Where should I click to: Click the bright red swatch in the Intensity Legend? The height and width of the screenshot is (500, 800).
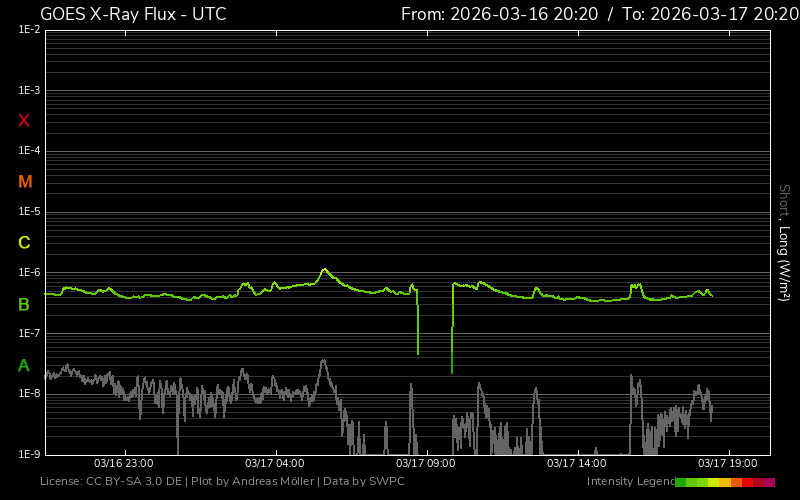tap(747, 482)
